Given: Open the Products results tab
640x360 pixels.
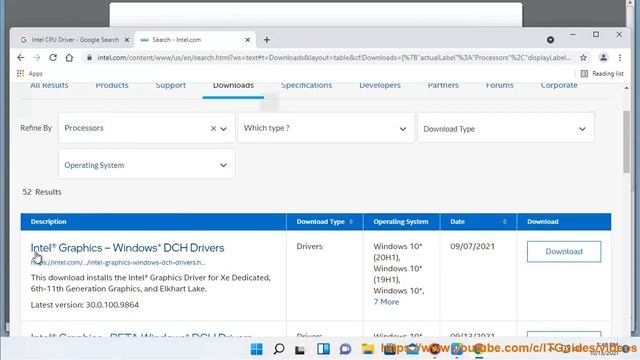Looking at the screenshot, I should click(x=112, y=85).
